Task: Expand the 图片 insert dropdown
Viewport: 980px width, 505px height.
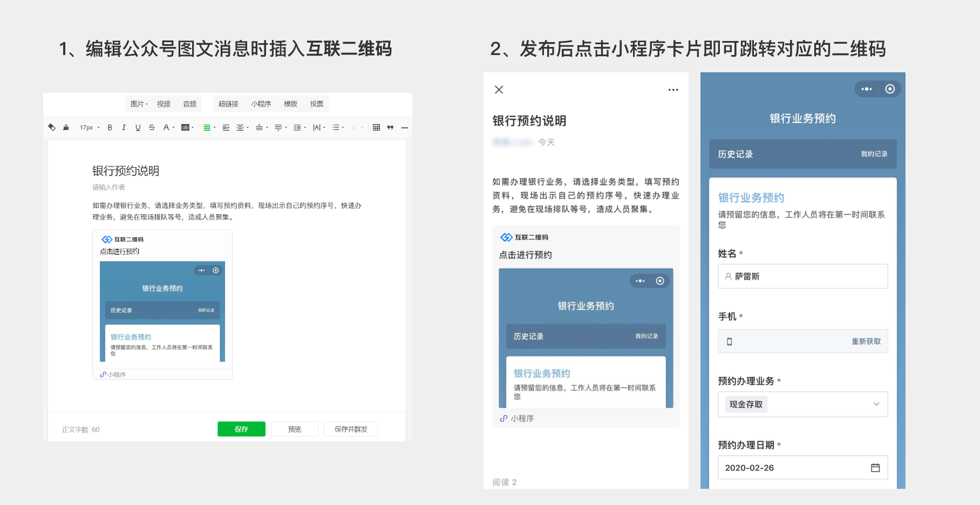Action: (x=139, y=104)
